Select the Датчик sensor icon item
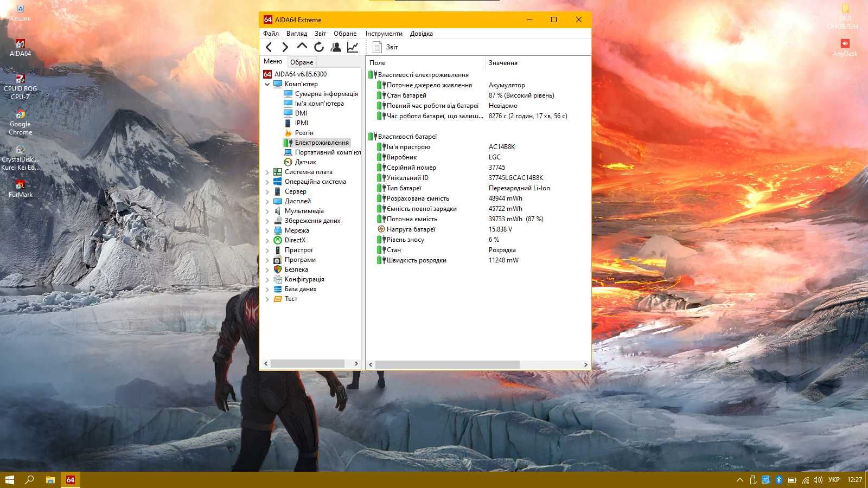Image resolution: width=868 pixels, height=488 pixels. 288,162
